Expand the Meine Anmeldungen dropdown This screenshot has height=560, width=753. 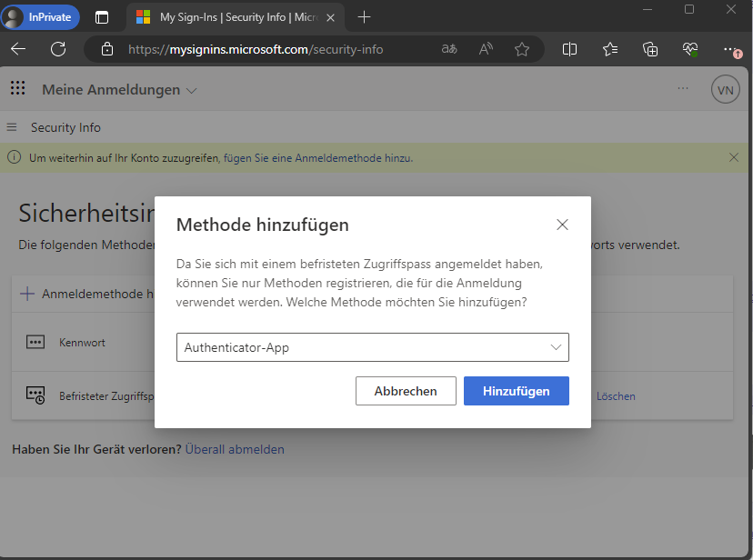coord(119,90)
